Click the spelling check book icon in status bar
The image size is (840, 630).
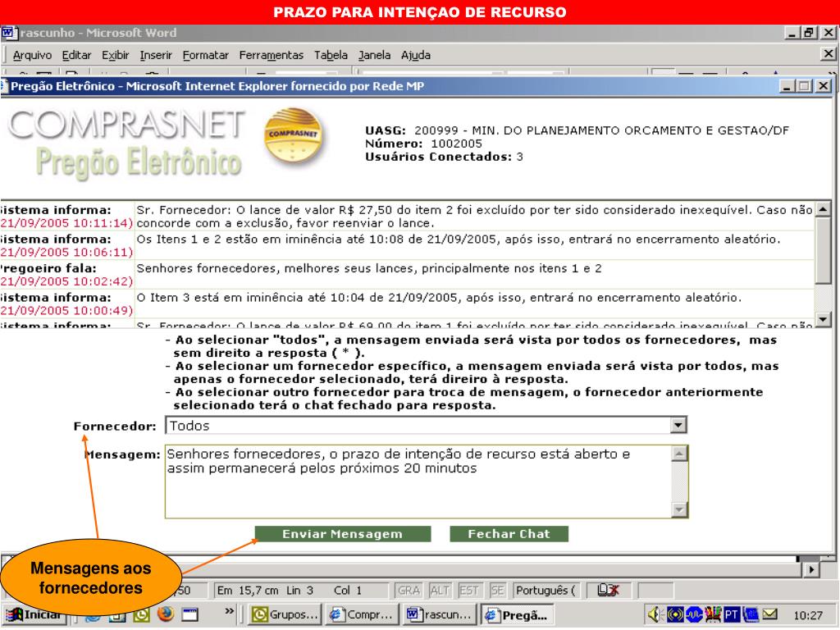608,590
